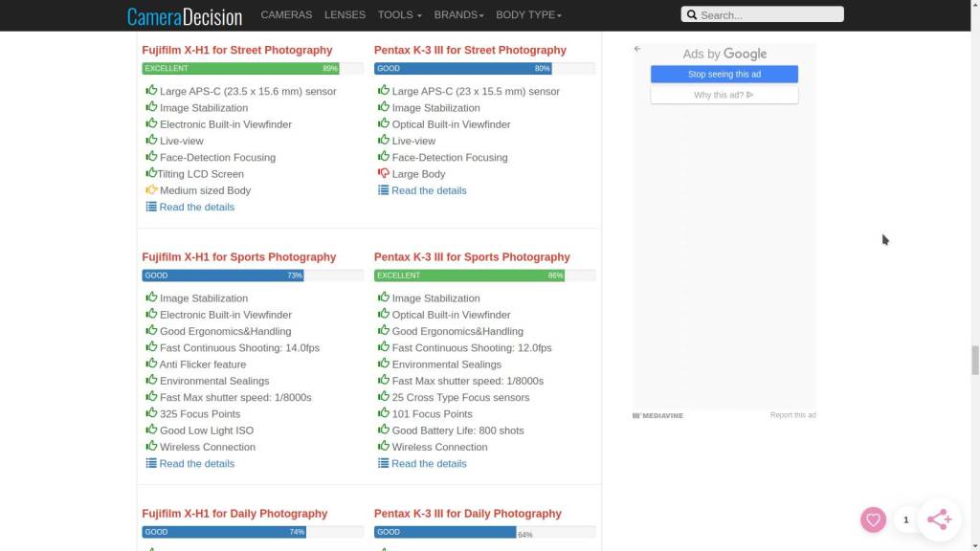The image size is (980, 551).
Task: Read the details for Pentax Sports Photography
Action: coord(429,464)
